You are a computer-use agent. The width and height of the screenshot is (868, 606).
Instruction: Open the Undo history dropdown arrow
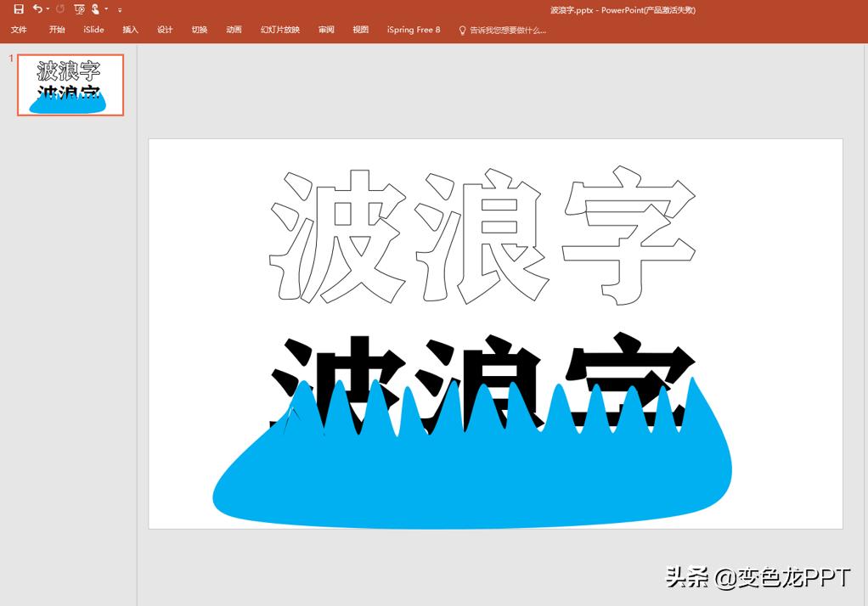point(48,9)
